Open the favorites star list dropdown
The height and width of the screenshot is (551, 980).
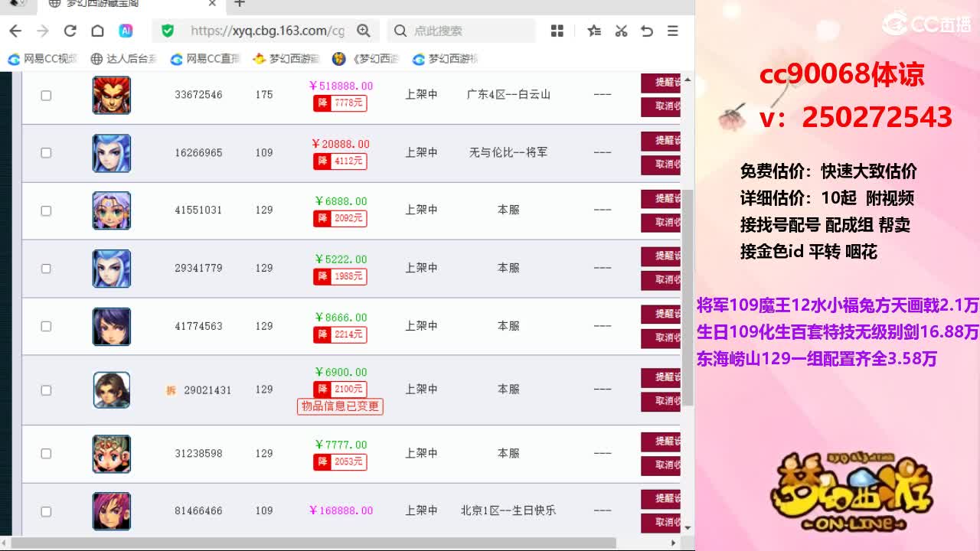click(594, 31)
